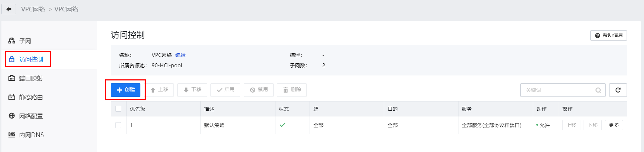Click the blue 创建 button

125,90
